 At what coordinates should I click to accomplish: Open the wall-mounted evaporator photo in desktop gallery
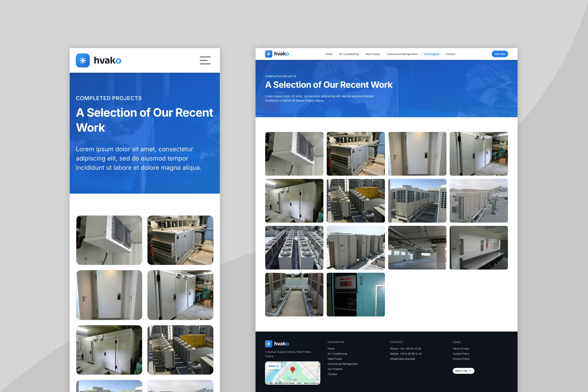click(294, 154)
